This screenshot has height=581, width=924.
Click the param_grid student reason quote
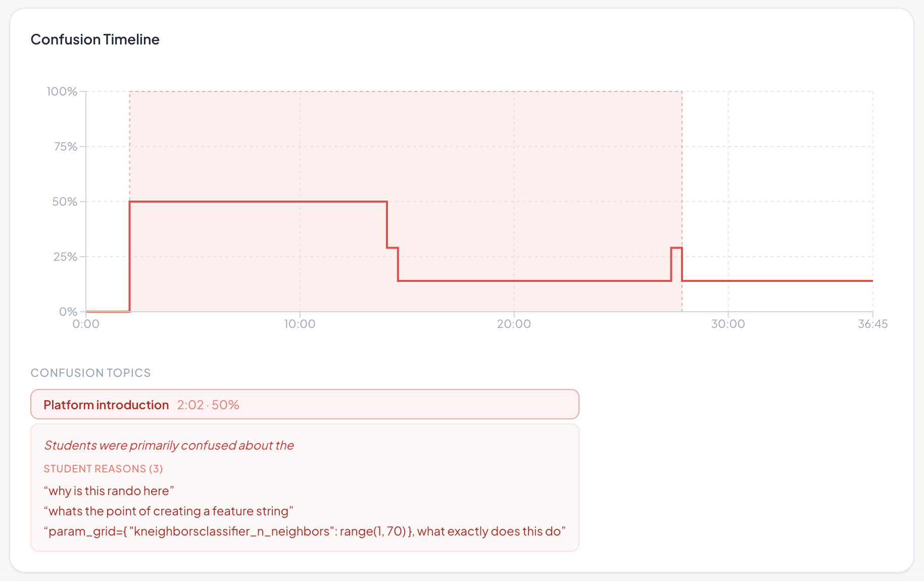click(305, 531)
